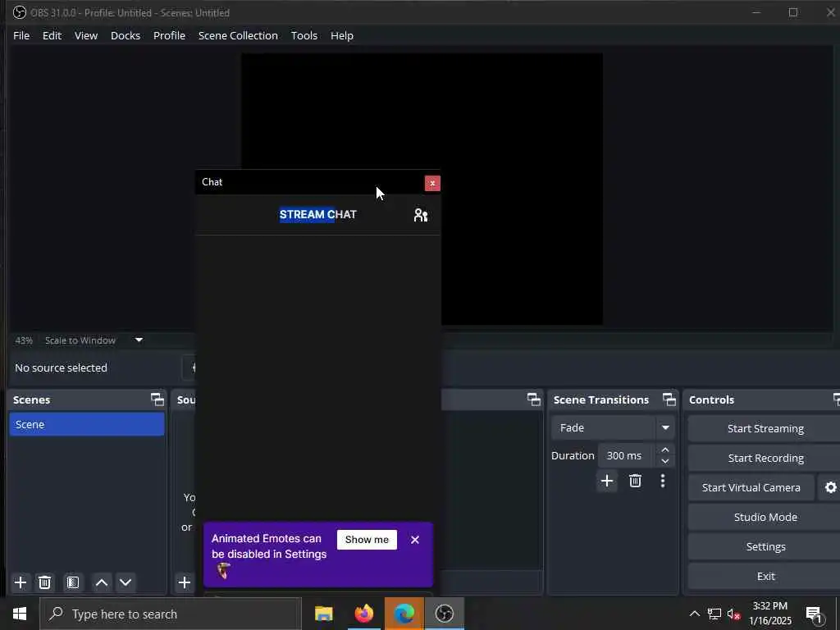Click the 43% preview scale text
Viewport: 840px width, 630px height.
[x=24, y=340]
